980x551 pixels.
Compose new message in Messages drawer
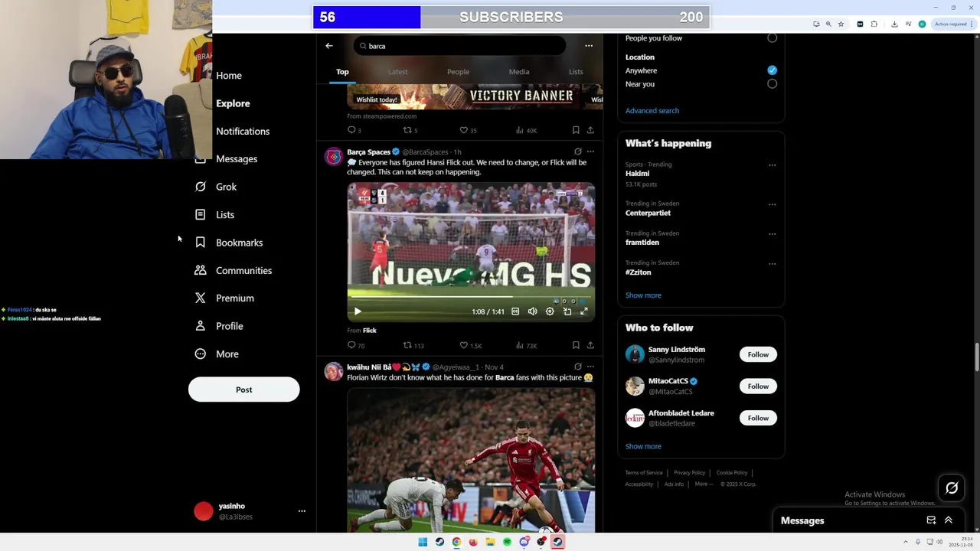(931, 520)
